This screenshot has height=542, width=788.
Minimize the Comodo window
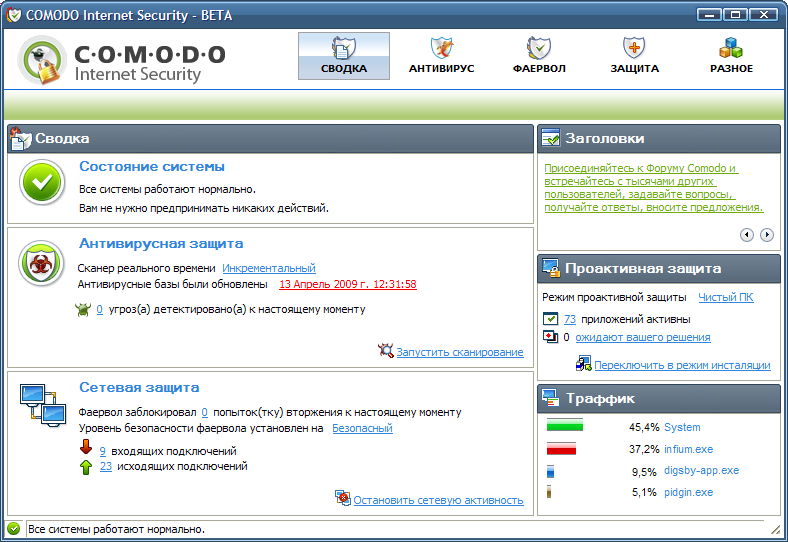pos(710,15)
